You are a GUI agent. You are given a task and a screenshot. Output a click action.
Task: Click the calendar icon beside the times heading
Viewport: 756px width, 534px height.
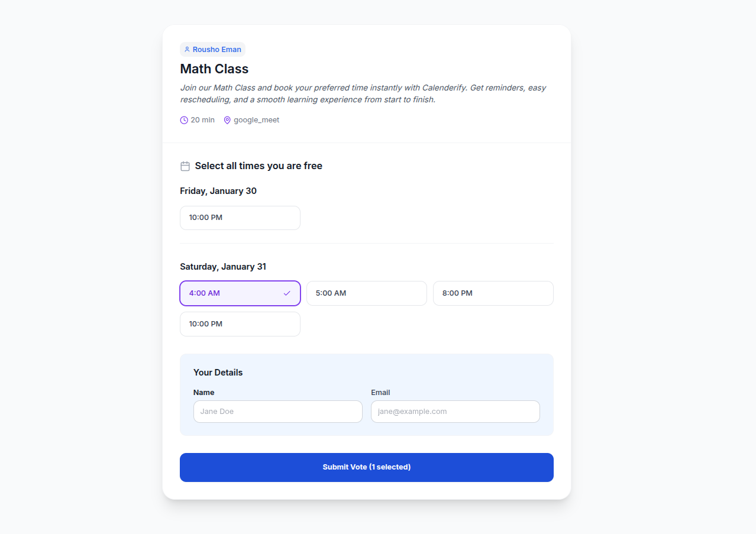coord(185,166)
